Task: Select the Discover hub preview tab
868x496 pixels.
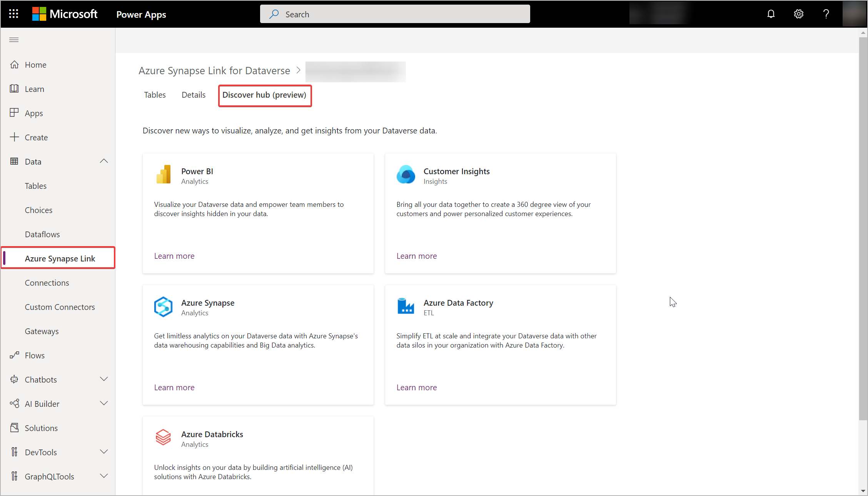Action: pyautogui.click(x=264, y=94)
